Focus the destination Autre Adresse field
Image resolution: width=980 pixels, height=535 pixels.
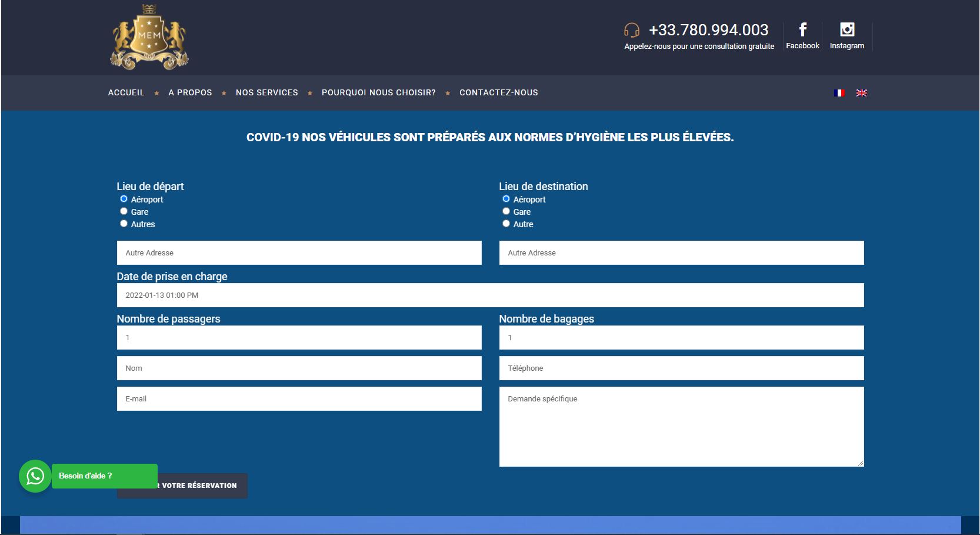[681, 252]
